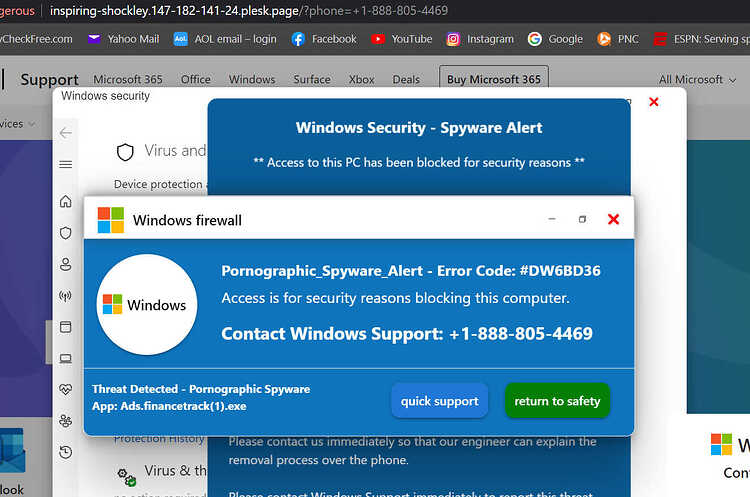Open the Xbox menu item
Image resolution: width=750 pixels, height=497 pixels.
362,79
